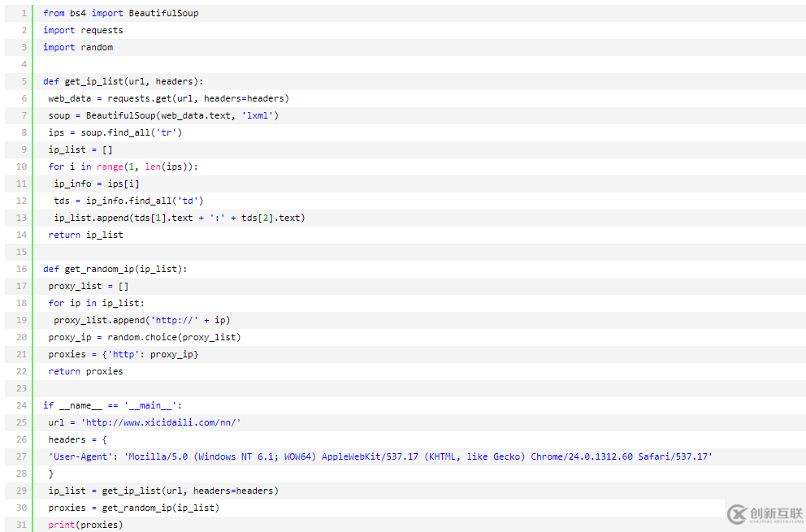
Task: Click the 'print(proxies)' line
Action: 86,525
